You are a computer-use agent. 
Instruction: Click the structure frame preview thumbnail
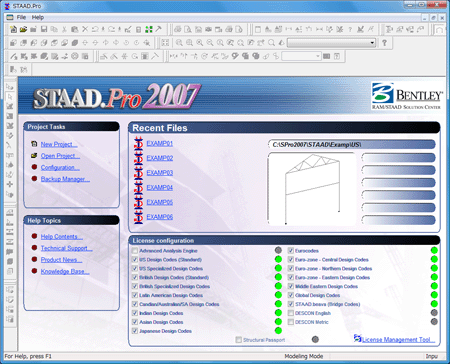pos(311,188)
